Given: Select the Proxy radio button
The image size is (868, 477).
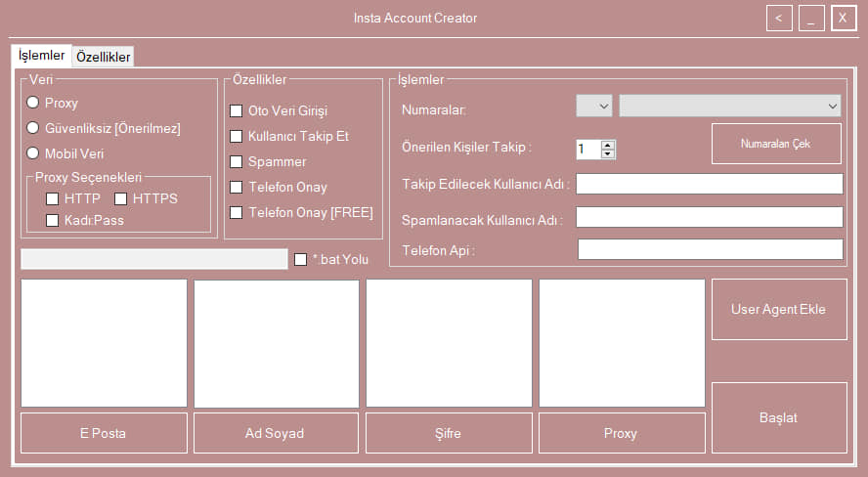Looking at the screenshot, I should pos(33,103).
